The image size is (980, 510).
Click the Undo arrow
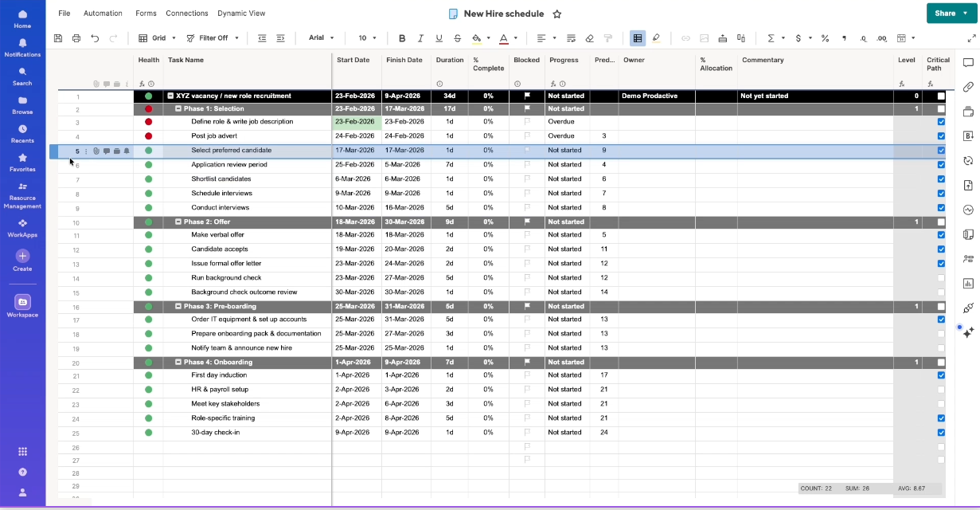click(95, 38)
